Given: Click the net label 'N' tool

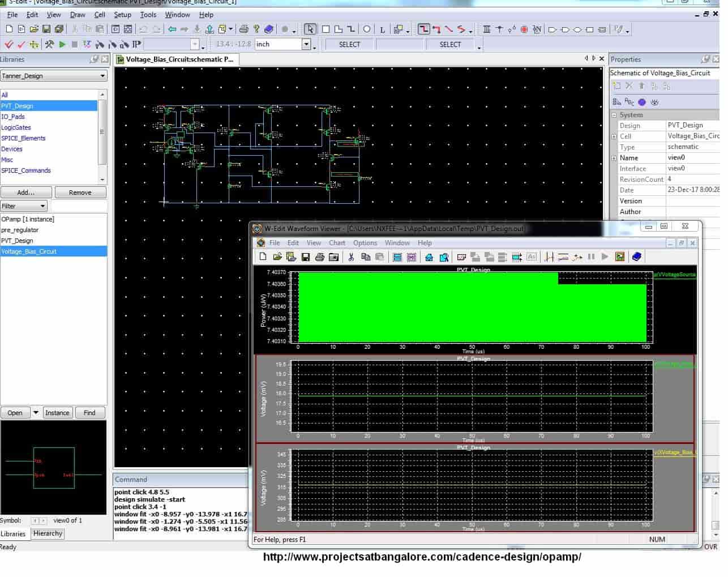Looking at the screenshot, I should (537, 29).
